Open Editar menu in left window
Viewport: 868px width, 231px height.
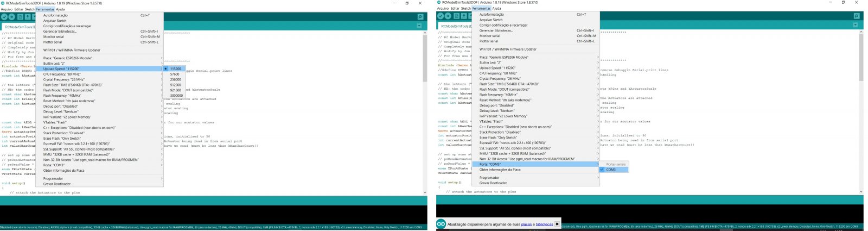18,9
